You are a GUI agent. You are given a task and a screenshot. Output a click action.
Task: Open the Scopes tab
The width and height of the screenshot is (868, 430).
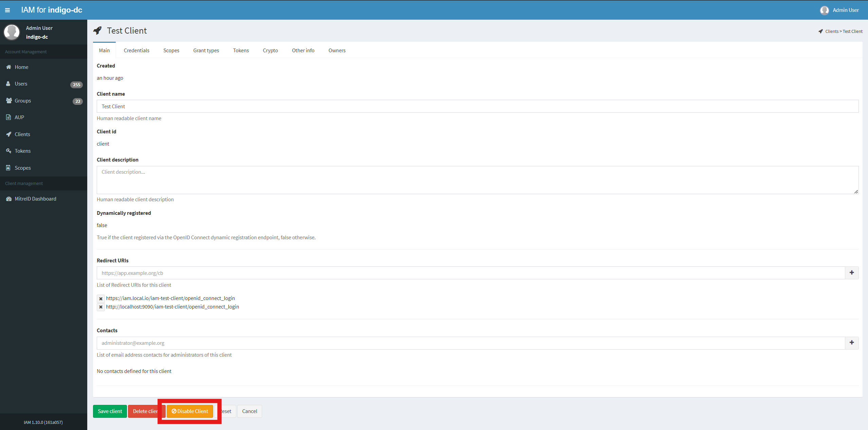click(x=172, y=50)
